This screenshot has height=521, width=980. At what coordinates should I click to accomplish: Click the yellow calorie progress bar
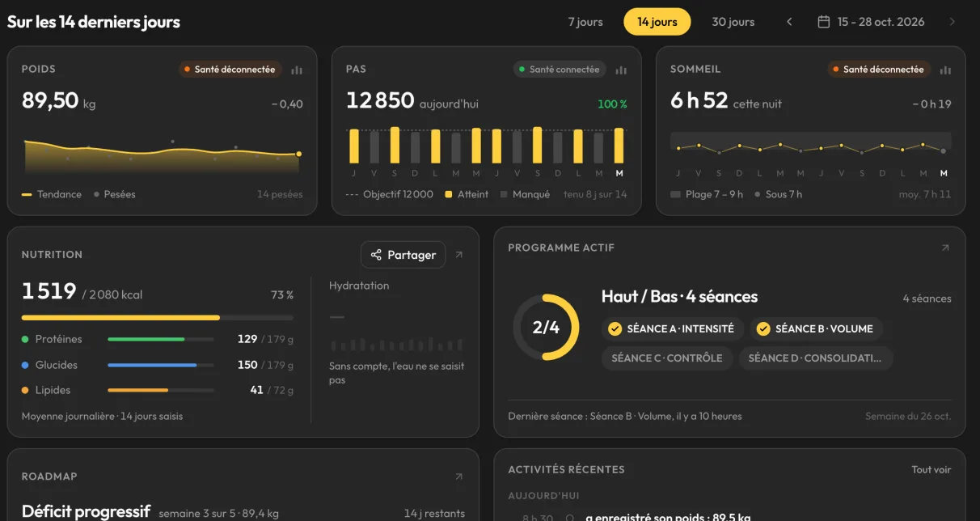tap(120, 318)
